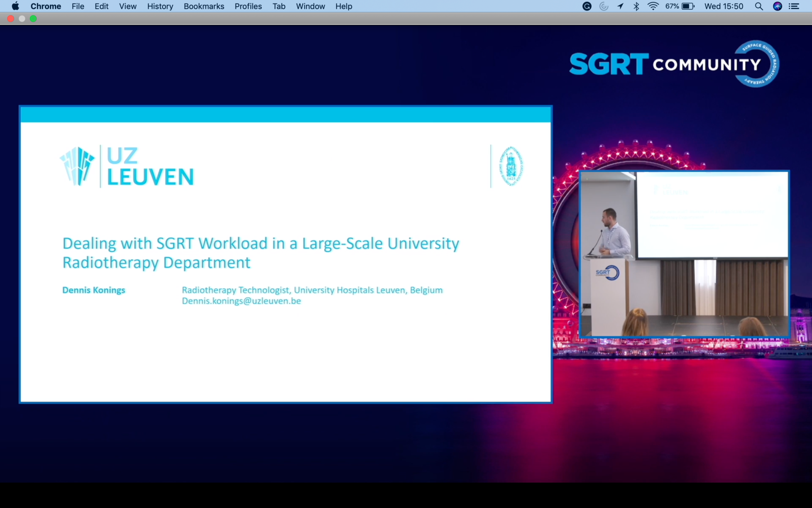The height and width of the screenshot is (508, 812).
Task: Click the Dennis.konings@uzleuven.be email address
Action: click(x=241, y=301)
